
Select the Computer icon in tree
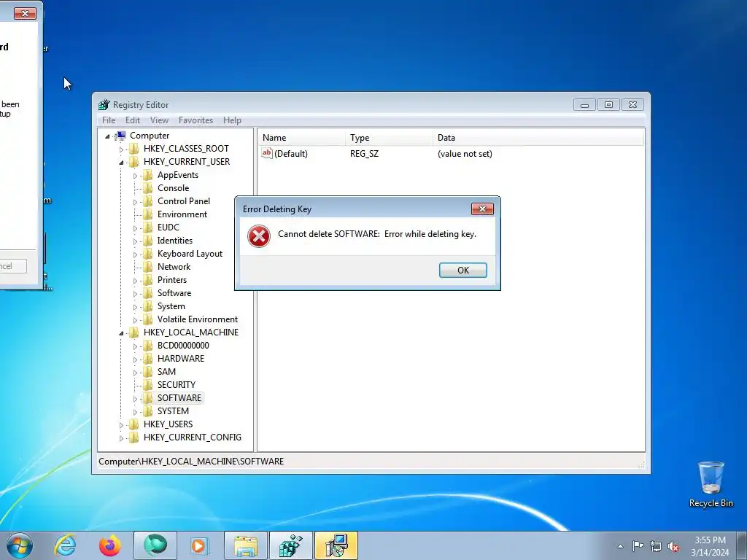121,136
